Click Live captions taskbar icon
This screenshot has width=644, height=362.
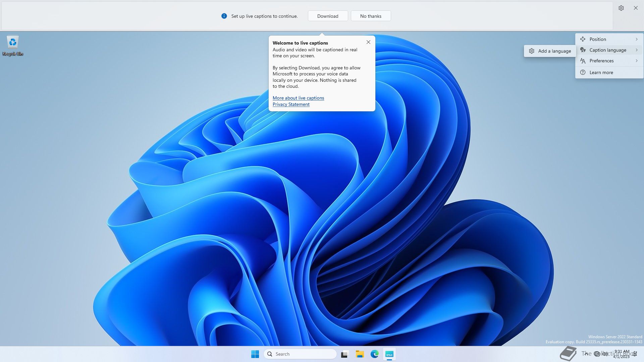tap(389, 354)
